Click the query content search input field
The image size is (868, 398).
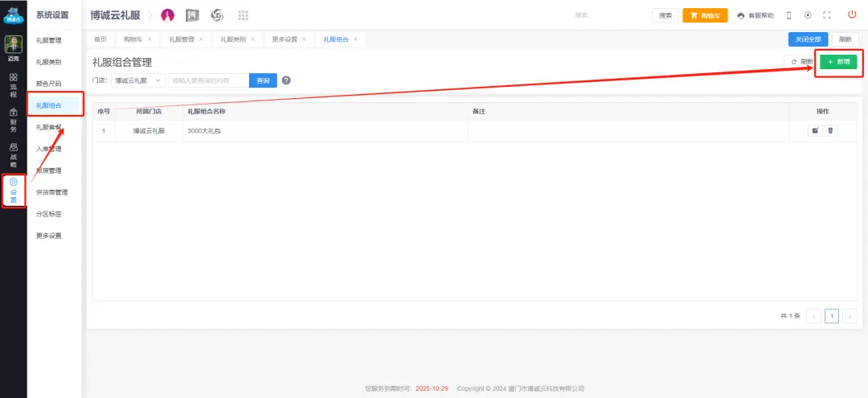click(207, 80)
